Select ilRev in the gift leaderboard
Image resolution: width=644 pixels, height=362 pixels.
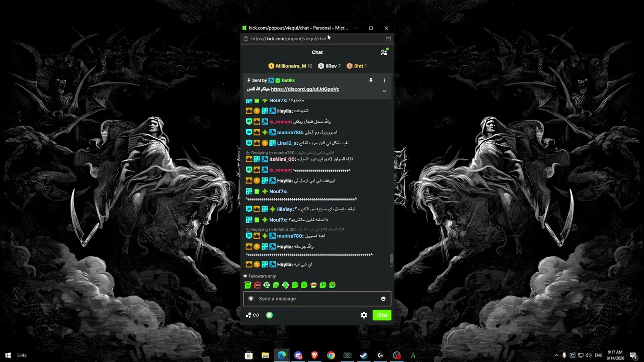click(330, 66)
